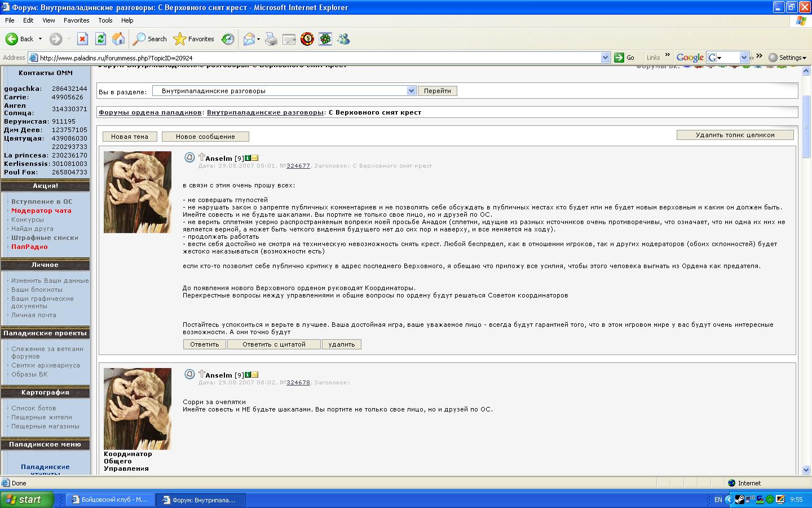This screenshot has width=812, height=508.
Task: Open Форумы ордена паладинов breadcrumb link
Action: click(x=151, y=112)
